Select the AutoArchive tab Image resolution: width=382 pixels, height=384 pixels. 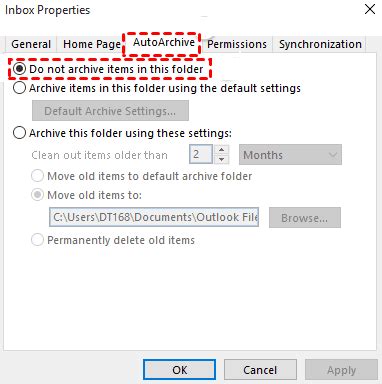164,42
